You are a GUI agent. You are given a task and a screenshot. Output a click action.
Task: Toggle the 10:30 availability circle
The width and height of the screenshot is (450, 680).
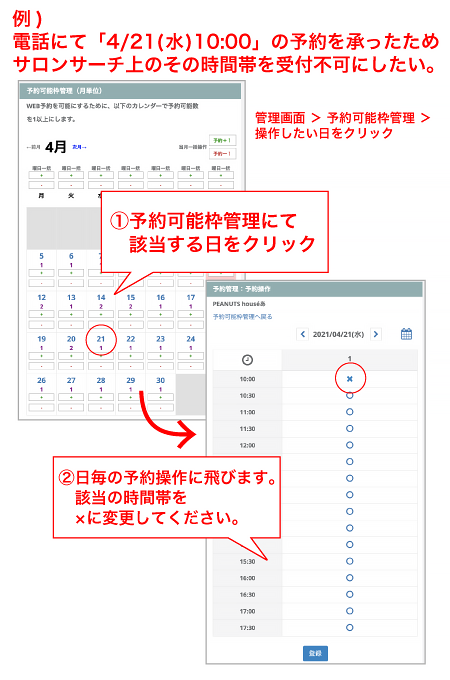point(350,396)
